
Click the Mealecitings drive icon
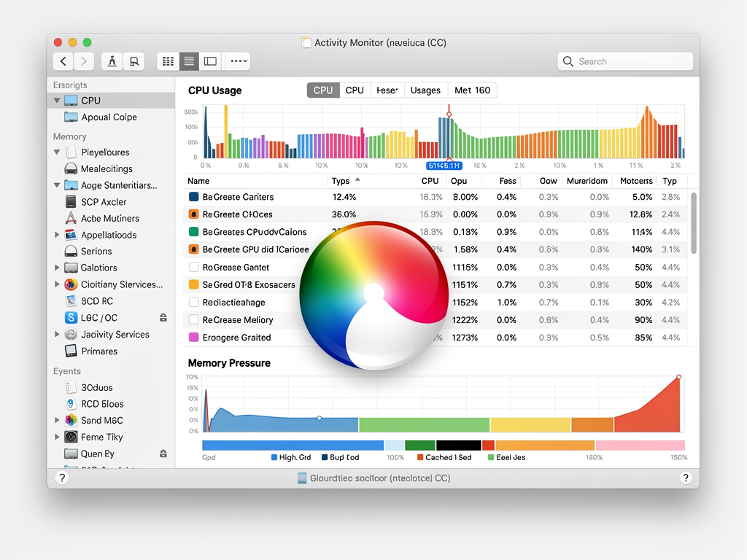click(71, 168)
